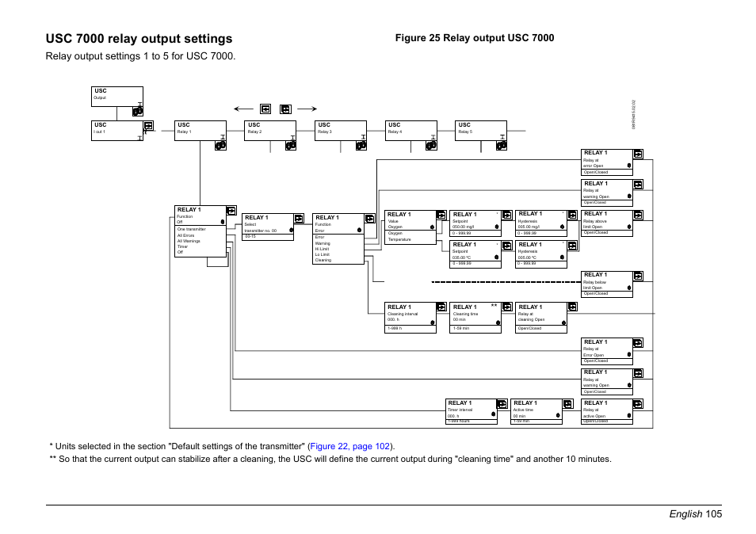Image resolution: width=756 pixels, height=534 pixels.
Task: Open the Figure 22, page 102 link
Action: (349, 446)
